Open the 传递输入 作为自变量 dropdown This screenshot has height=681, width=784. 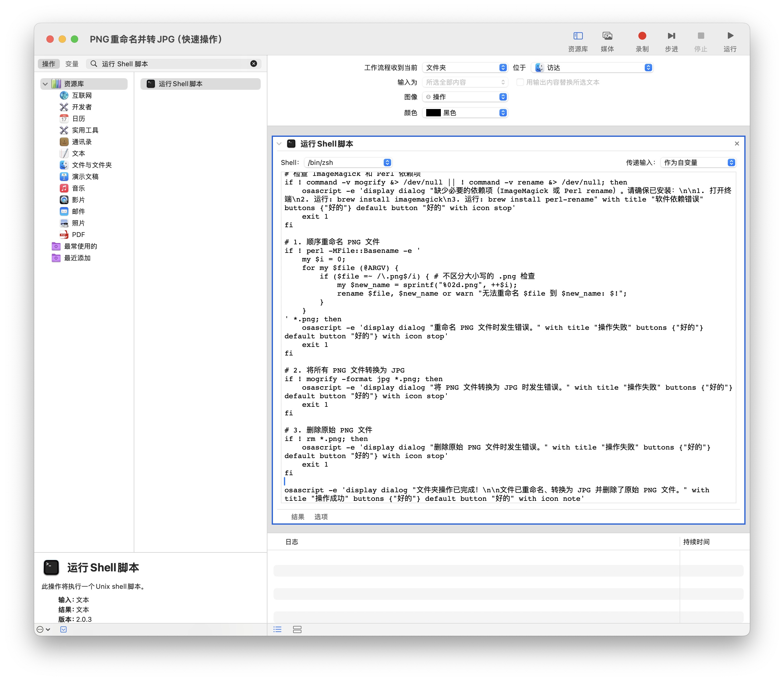point(698,162)
